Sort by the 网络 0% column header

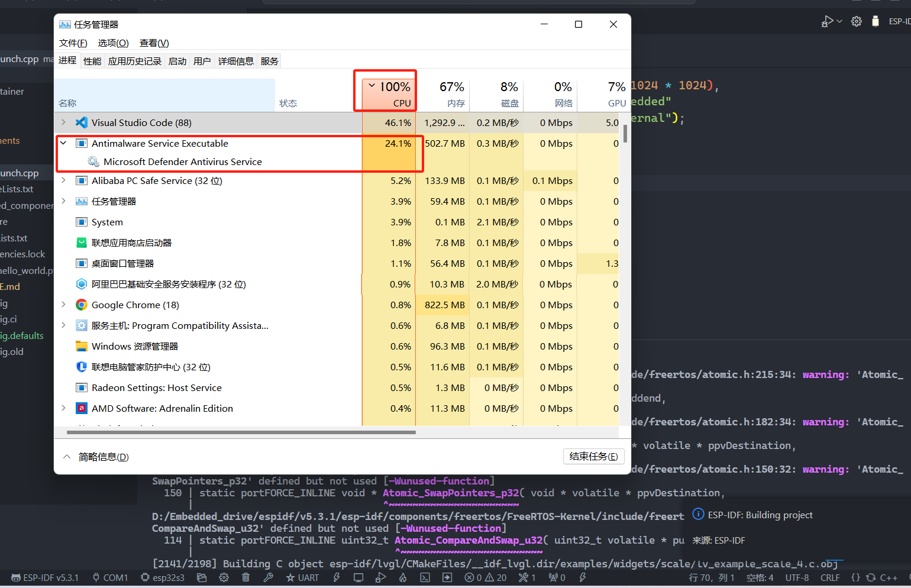pos(550,94)
